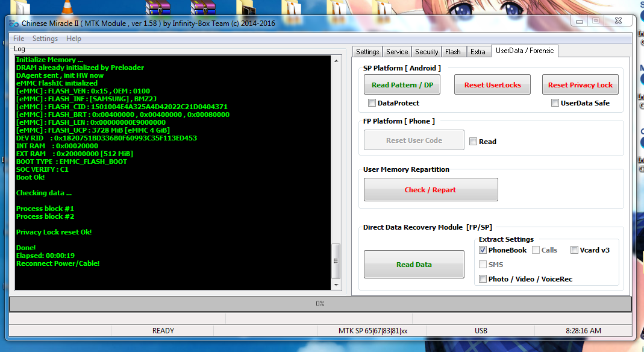Screen dimensions: 644x352
Task: Click the 'eMMC FlashIC initialized' log line
Action: pyautogui.click(x=57, y=83)
